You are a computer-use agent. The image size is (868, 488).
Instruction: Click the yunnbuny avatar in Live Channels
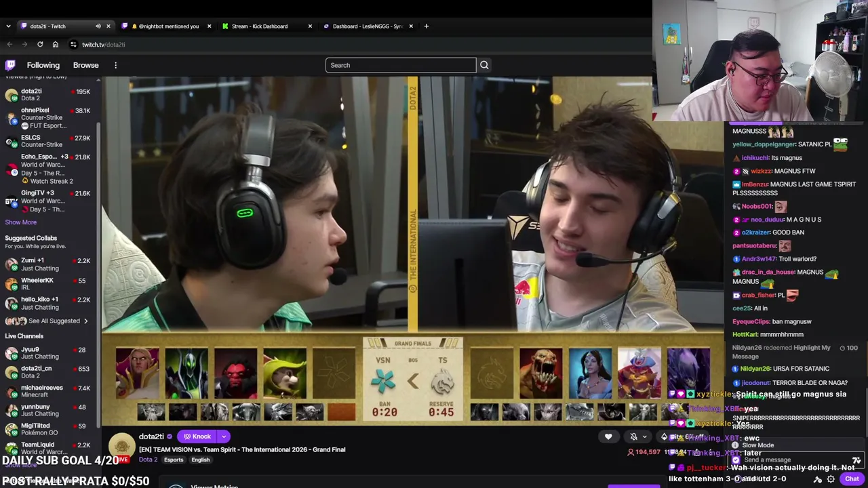click(x=12, y=410)
